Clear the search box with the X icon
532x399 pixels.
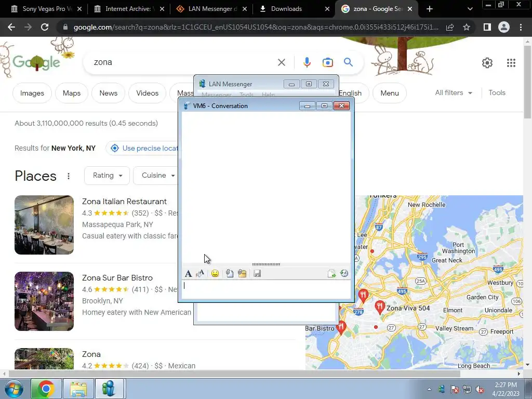click(x=282, y=62)
